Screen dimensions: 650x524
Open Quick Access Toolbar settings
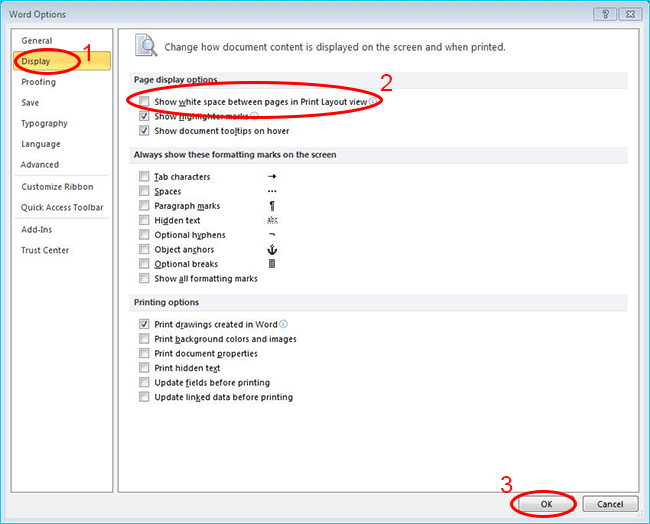(x=62, y=207)
